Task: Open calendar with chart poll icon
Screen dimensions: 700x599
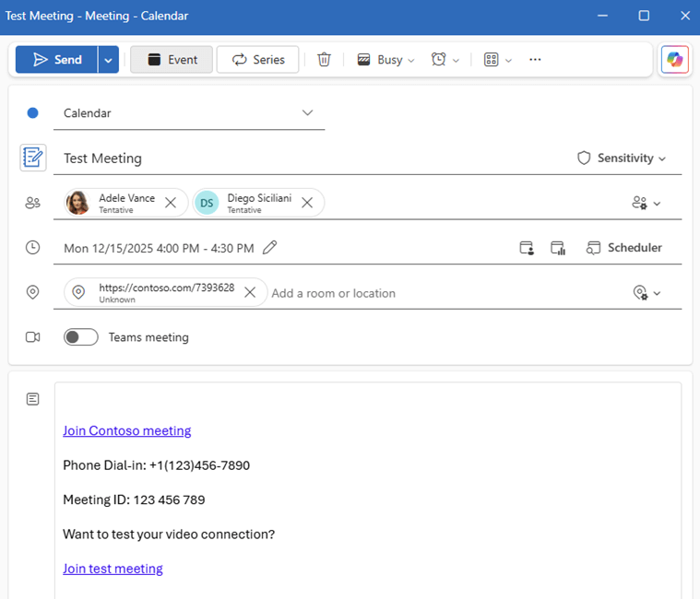Action: click(x=558, y=248)
